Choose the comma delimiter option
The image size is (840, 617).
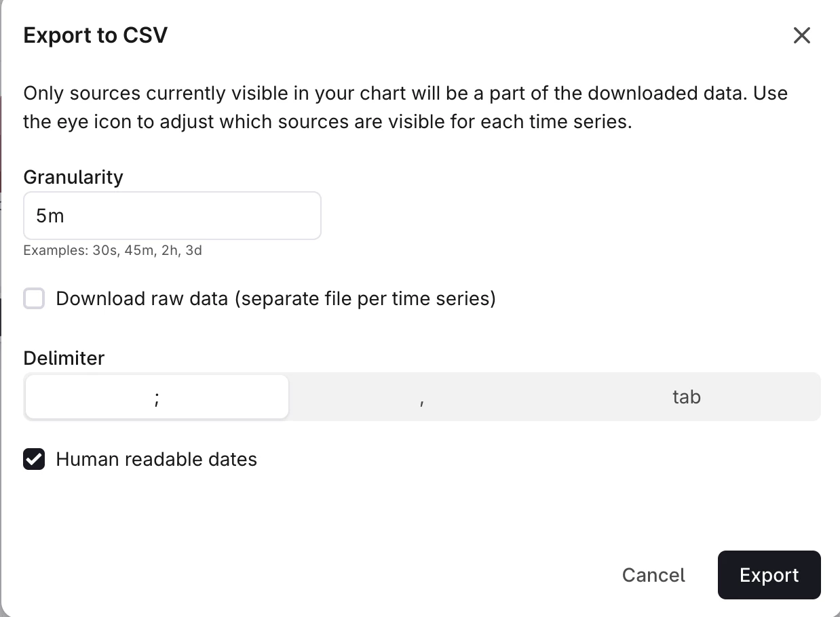422,397
